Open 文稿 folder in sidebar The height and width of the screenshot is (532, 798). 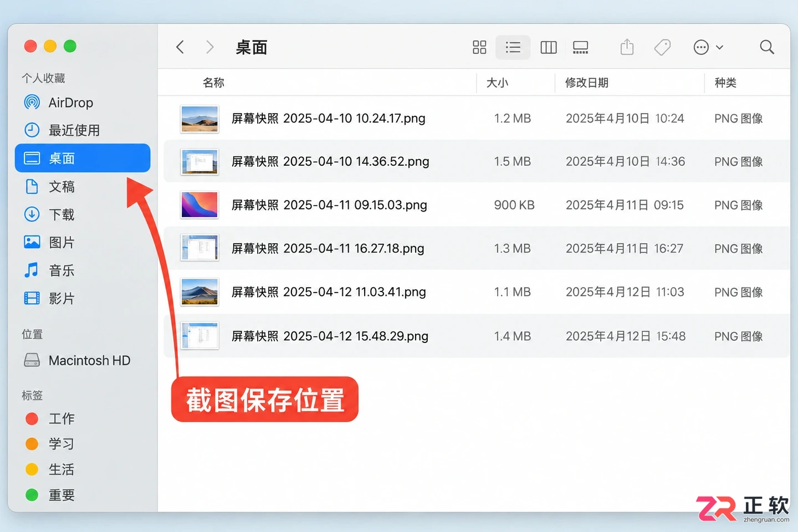83,187
